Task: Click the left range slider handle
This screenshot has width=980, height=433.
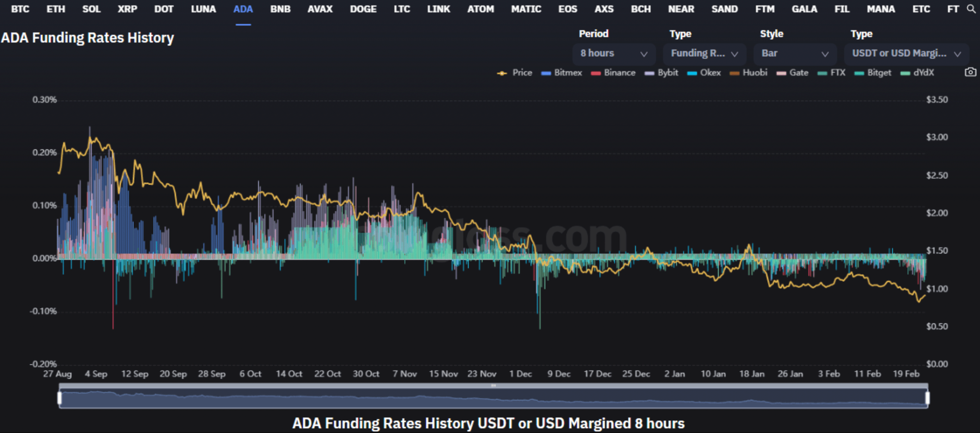Action: (60, 398)
